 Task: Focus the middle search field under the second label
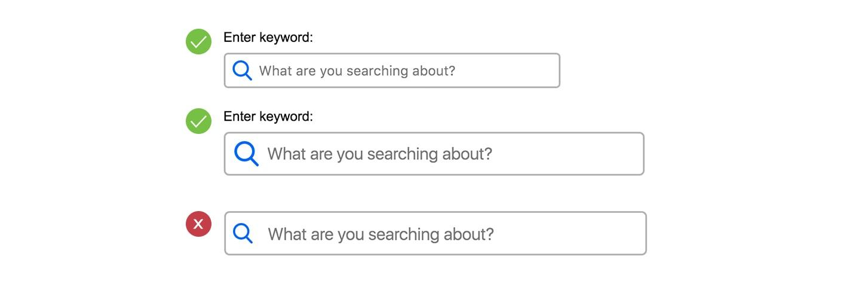pyautogui.click(x=434, y=154)
